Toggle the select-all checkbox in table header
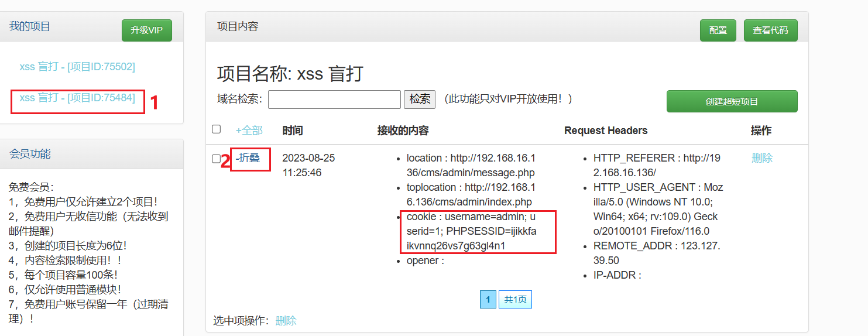Image resolution: width=868 pixels, height=336 pixels. point(217,129)
